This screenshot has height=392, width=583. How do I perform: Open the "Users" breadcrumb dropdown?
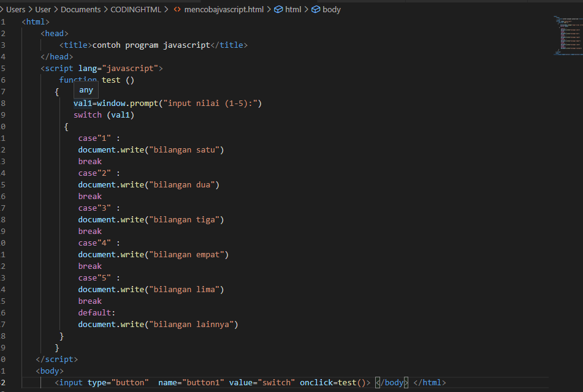tap(15, 9)
